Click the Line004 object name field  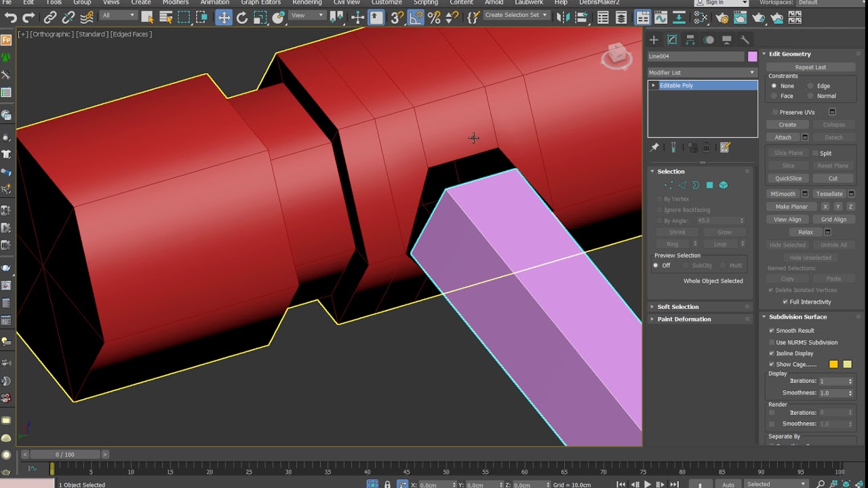coord(696,57)
